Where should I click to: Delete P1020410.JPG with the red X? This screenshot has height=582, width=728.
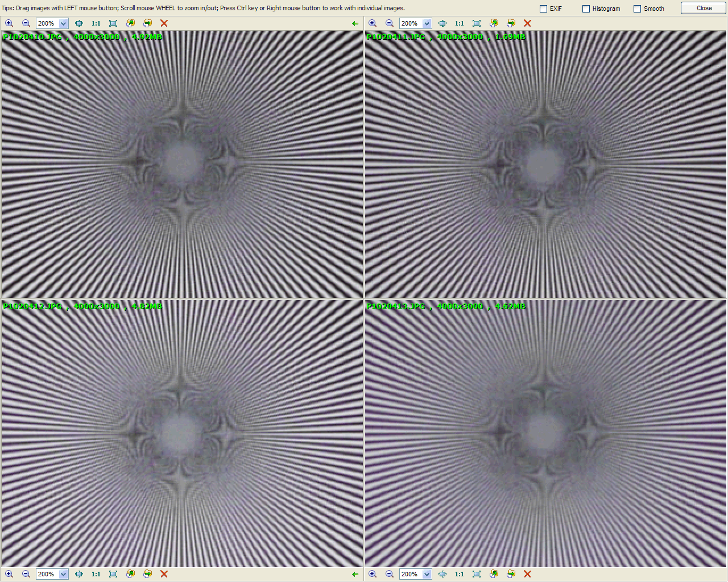[164, 23]
